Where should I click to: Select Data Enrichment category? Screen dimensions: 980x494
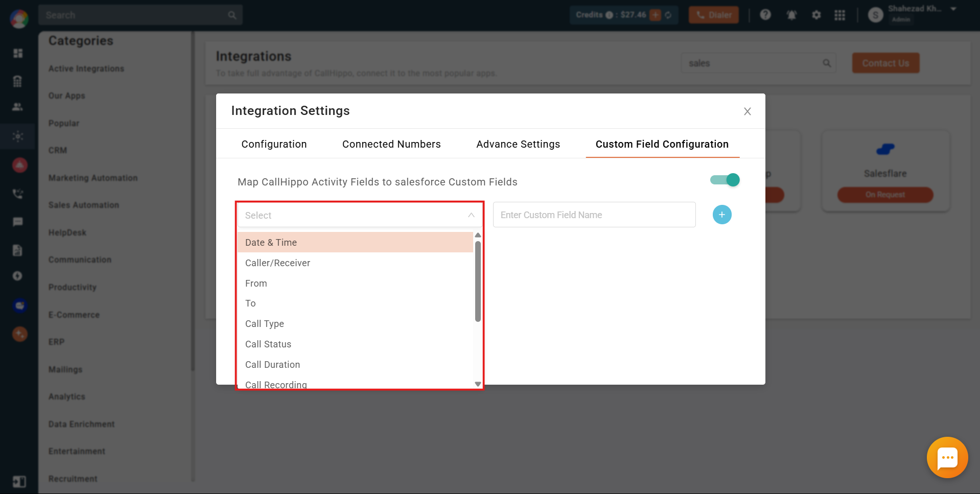coord(82,424)
